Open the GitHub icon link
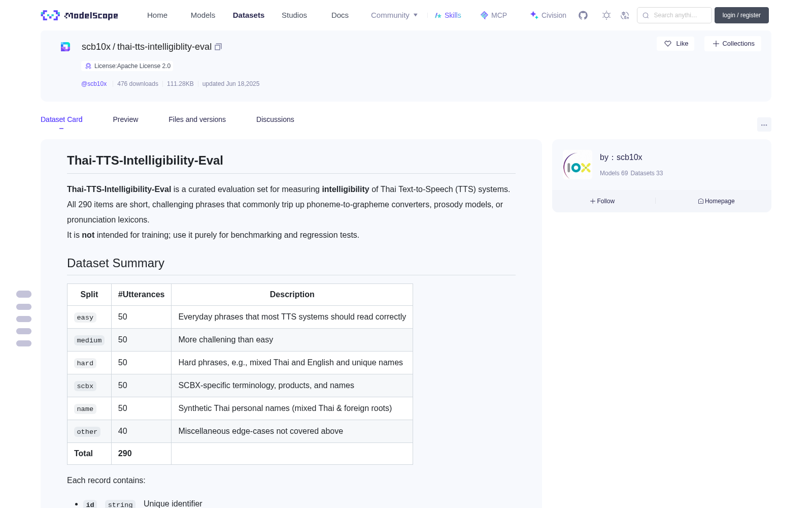Viewport: 812px width, 508px height. 583,15
